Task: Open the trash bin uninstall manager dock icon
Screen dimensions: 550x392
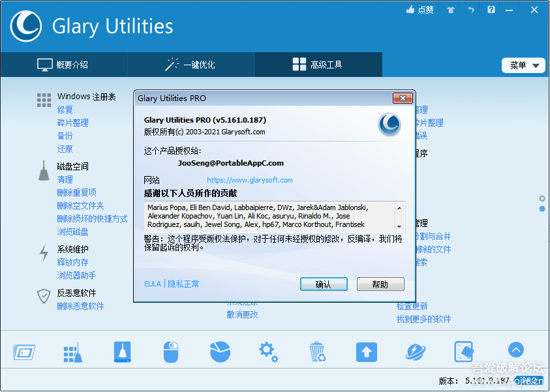Action: pos(318,352)
